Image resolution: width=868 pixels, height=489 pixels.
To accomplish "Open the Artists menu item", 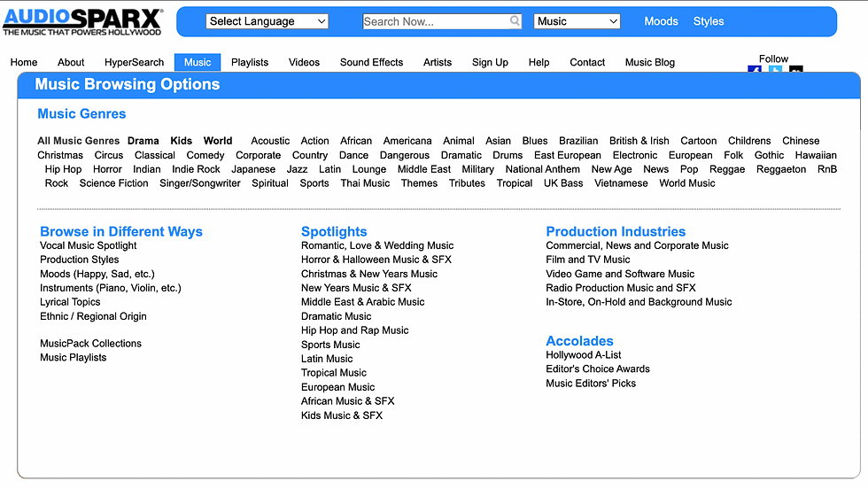I will click(x=438, y=62).
